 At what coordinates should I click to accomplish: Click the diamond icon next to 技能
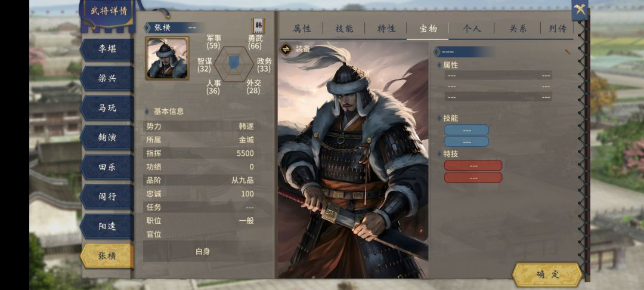click(439, 118)
